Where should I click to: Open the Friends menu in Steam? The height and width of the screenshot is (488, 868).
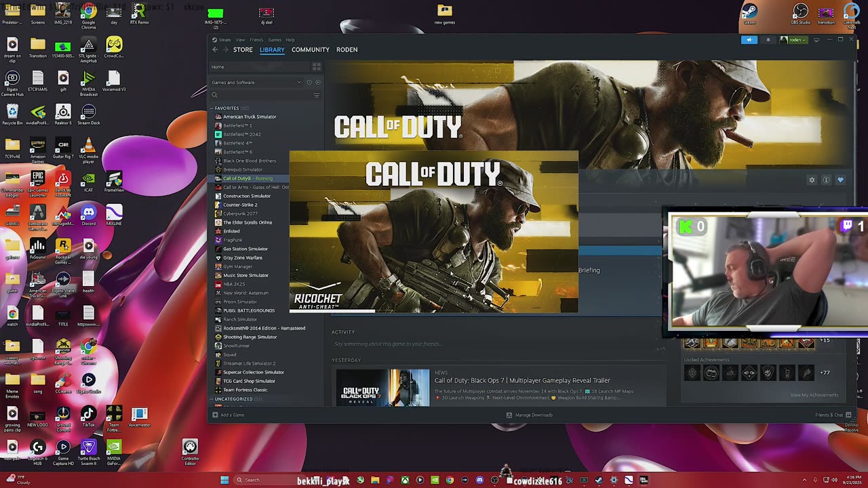point(256,40)
